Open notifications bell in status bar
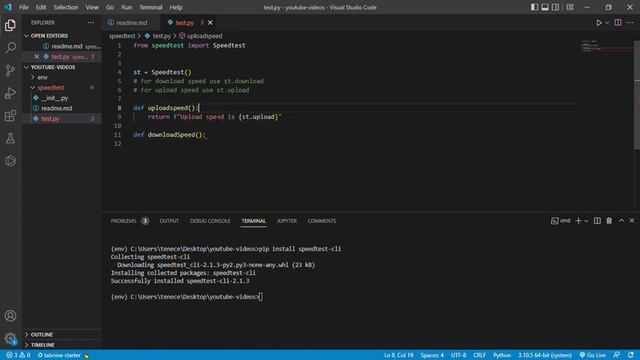Viewport: 640px width, 360px height. 631,356
